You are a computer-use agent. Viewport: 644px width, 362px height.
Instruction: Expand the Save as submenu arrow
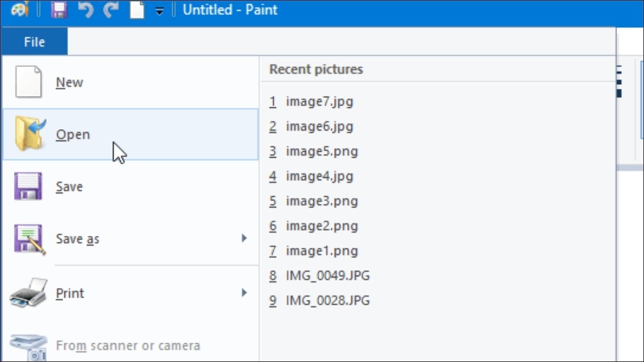click(x=244, y=238)
